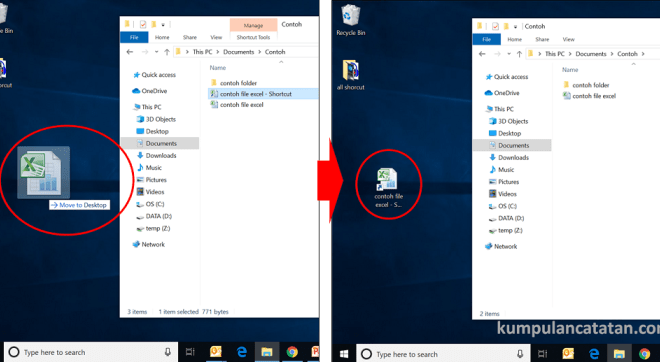660x362 pixels.
Task: Open Shortcut Tools tab in left window
Action: [253, 37]
